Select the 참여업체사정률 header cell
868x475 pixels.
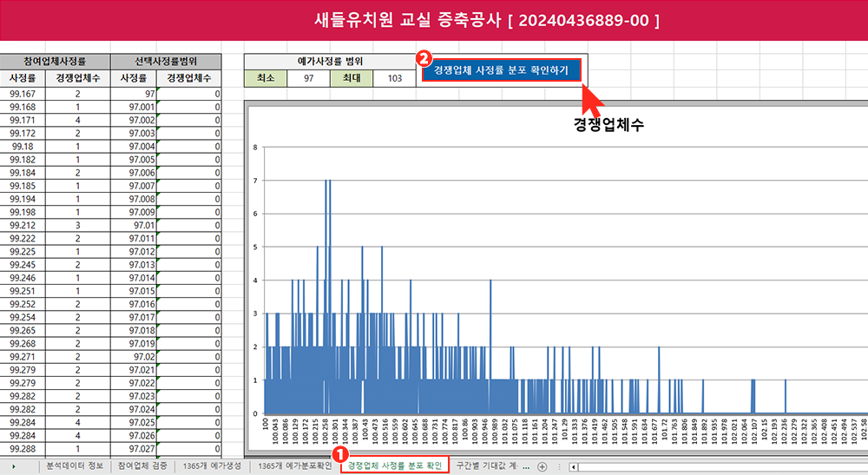pyautogui.click(x=55, y=62)
